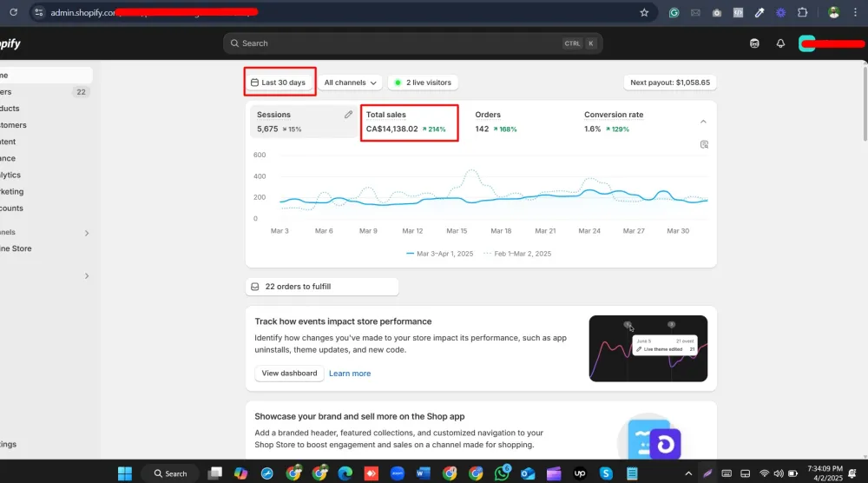Click the Windows taskbar Search box

170,473
